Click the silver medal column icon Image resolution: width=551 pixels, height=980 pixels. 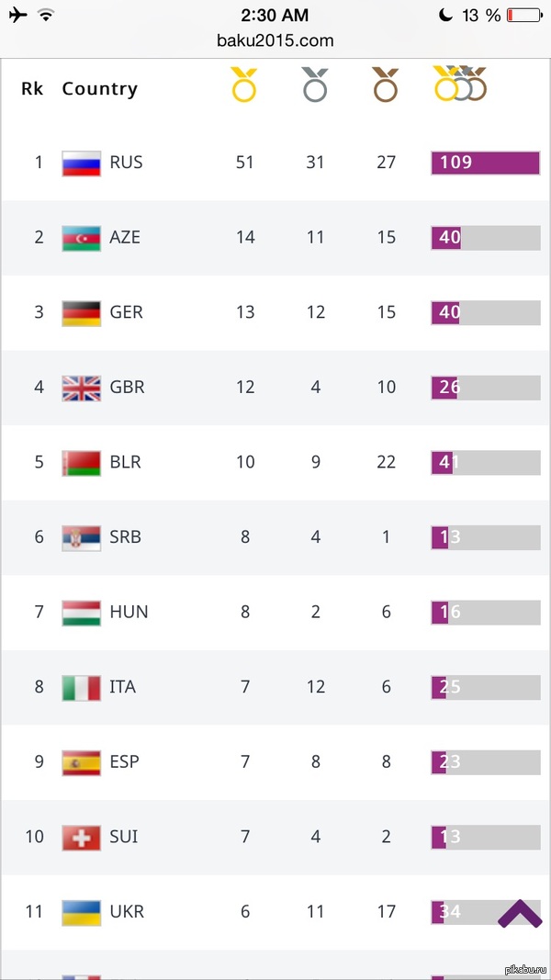pyautogui.click(x=315, y=86)
